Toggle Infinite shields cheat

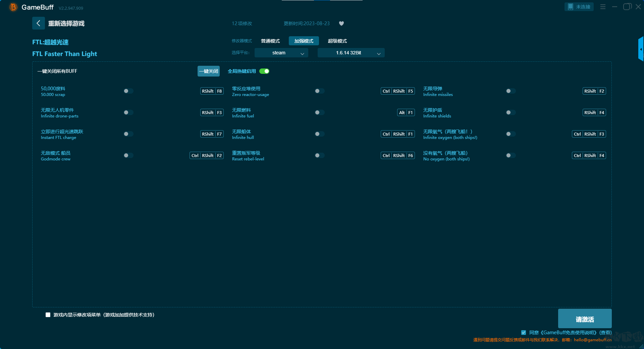(x=511, y=112)
